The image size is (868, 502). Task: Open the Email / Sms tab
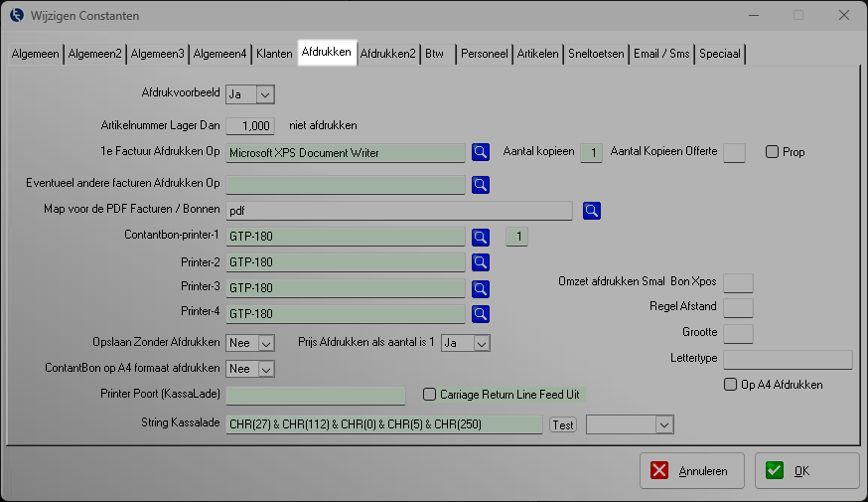(660, 54)
